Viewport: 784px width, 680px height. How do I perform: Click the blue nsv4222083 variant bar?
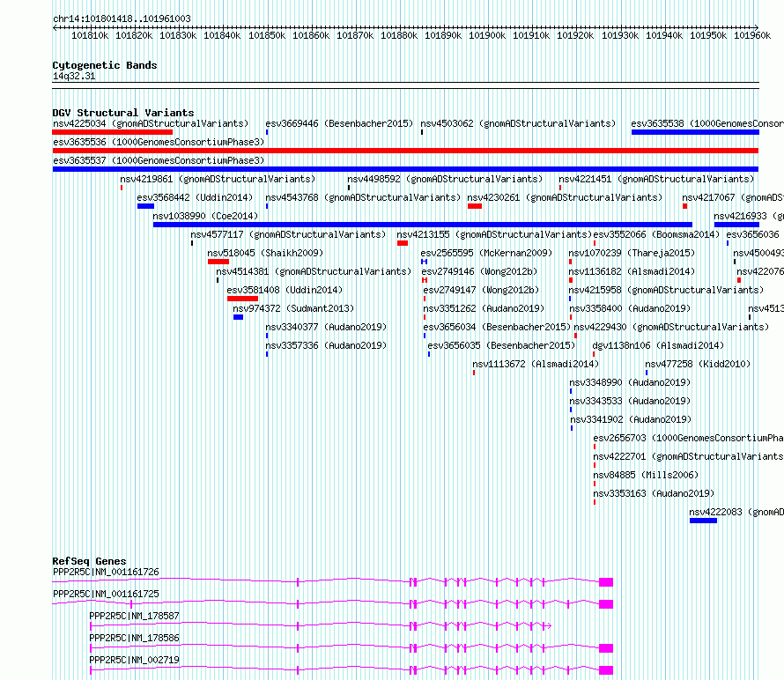[703, 521]
